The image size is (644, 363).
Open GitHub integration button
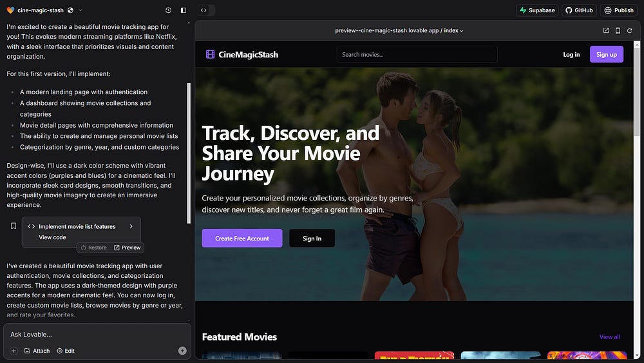coord(579,10)
